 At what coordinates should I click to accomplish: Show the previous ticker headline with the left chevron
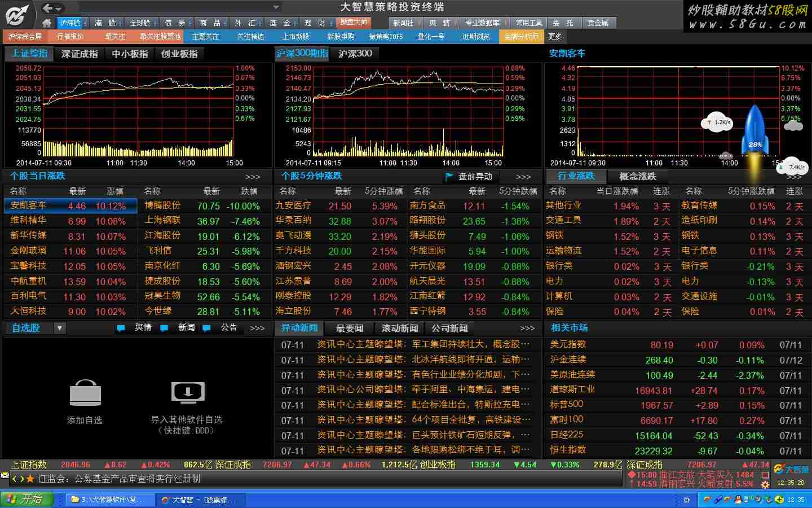pyautogui.click(x=15, y=479)
